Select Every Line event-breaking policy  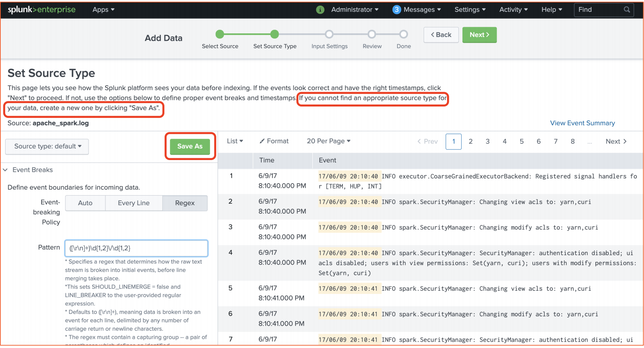click(x=134, y=203)
